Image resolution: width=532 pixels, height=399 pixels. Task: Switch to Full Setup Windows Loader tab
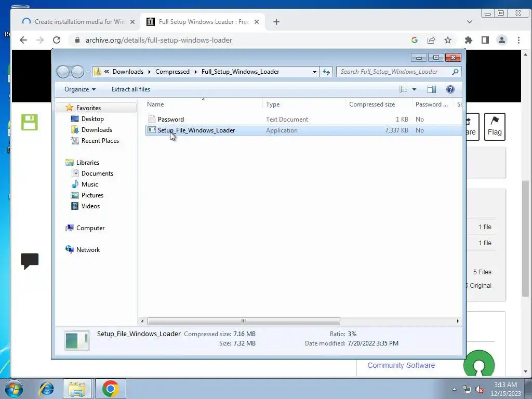(203, 22)
